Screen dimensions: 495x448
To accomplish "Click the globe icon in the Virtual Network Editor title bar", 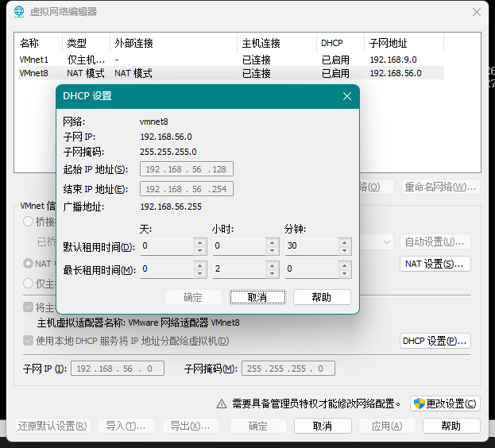I will pos(19,12).
